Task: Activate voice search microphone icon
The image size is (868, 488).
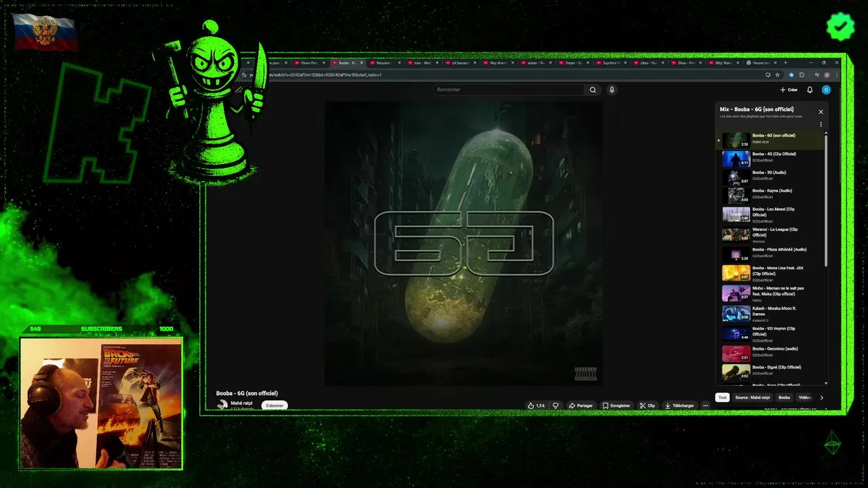Action: pyautogui.click(x=612, y=89)
